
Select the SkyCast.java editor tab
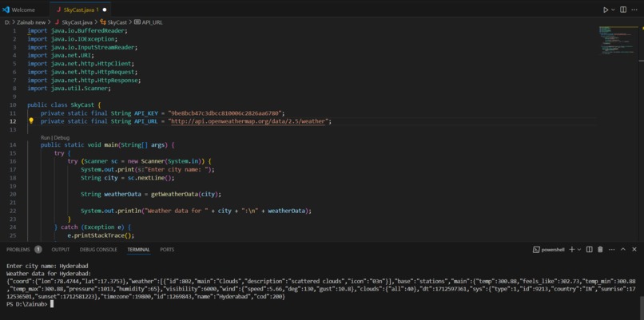click(80, 10)
